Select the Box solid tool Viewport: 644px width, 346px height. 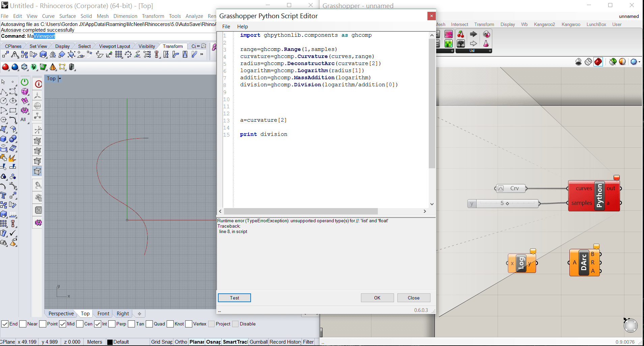point(3,139)
